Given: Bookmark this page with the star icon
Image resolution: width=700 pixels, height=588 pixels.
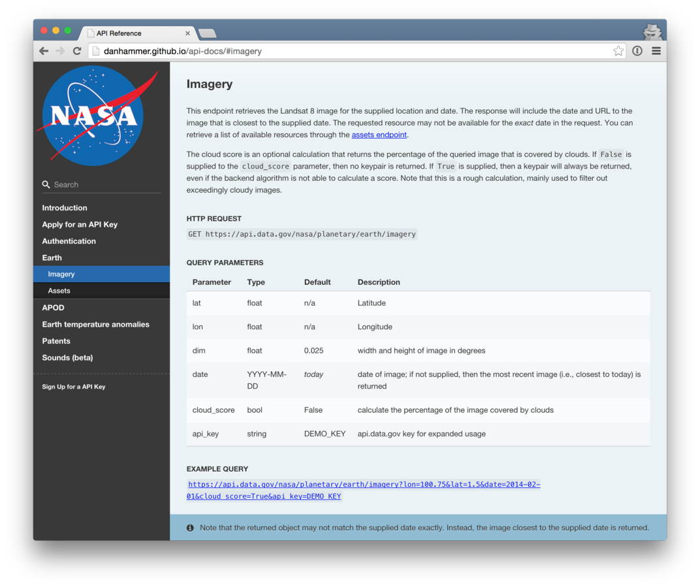Looking at the screenshot, I should [x=618, y=51].
